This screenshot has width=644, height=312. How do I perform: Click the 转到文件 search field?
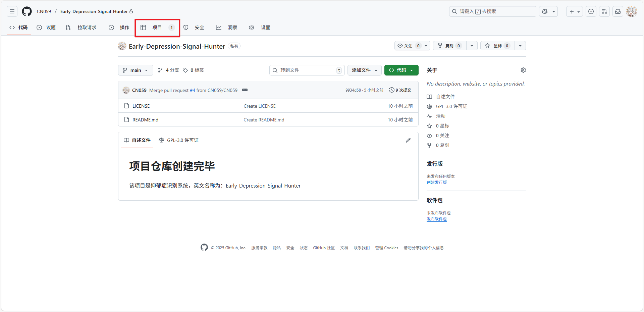coord(306,70)
